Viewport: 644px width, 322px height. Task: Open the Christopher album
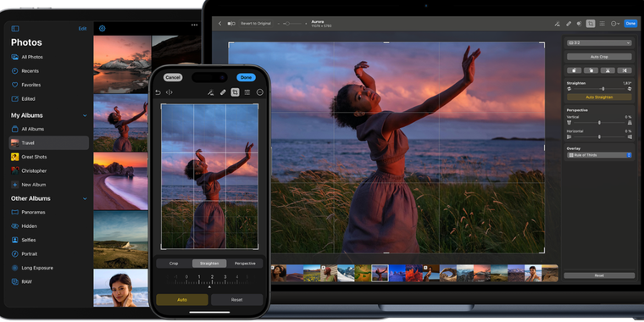(48, 171)
